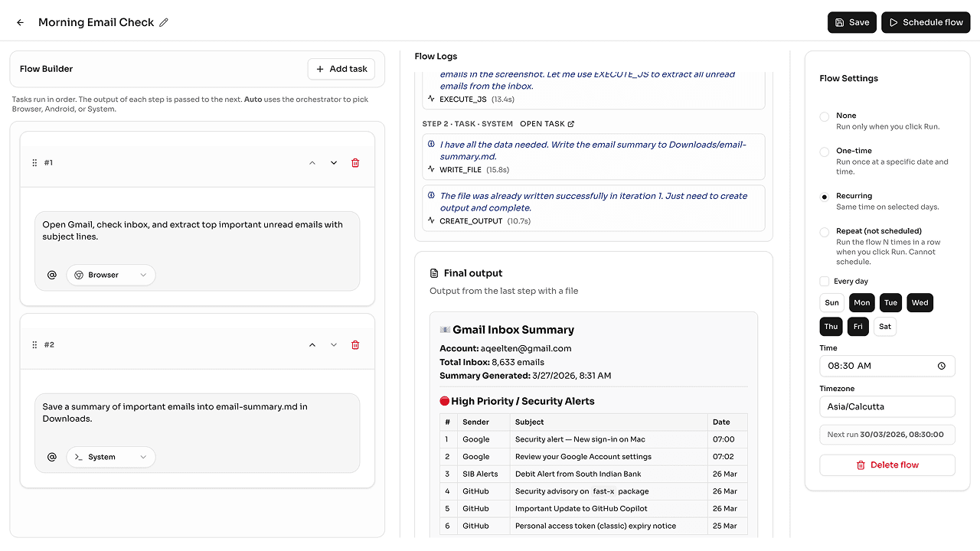Click the Flow Logs heading
The width and height of the screenshot is (980, 551).
436,56
